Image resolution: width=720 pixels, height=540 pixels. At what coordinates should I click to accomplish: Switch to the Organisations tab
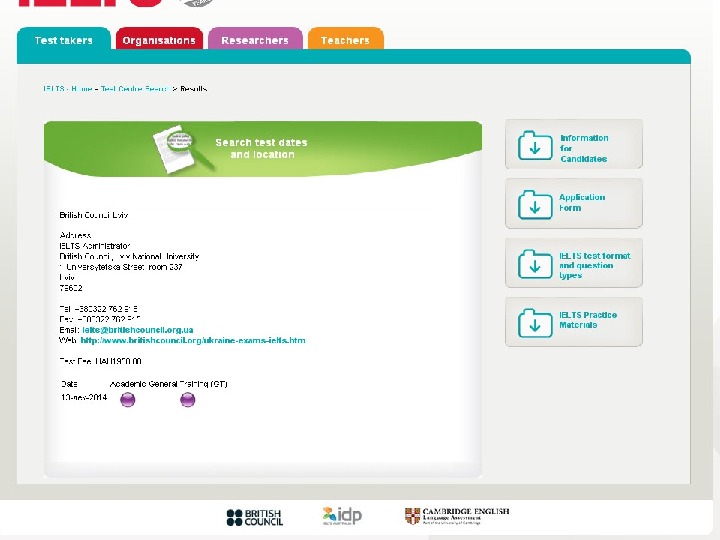pyautogui.click(x=159, y=39)
